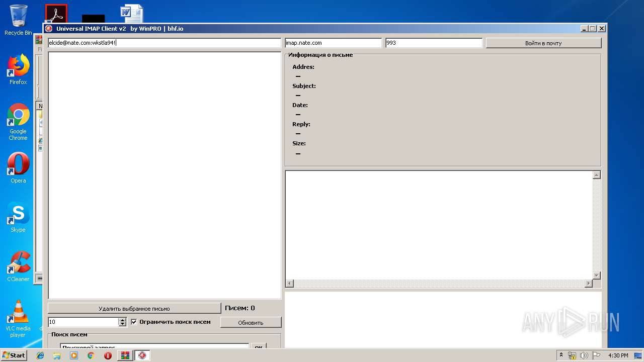Open the VLC media player desktop shortcut
Viewport: 644px width, 362px height.
(18, 319)
